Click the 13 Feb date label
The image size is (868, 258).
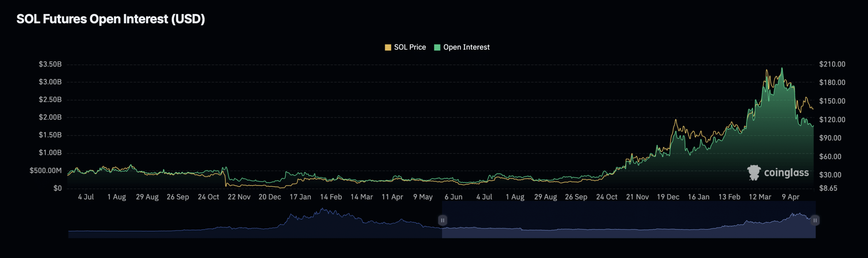(729, 197)
